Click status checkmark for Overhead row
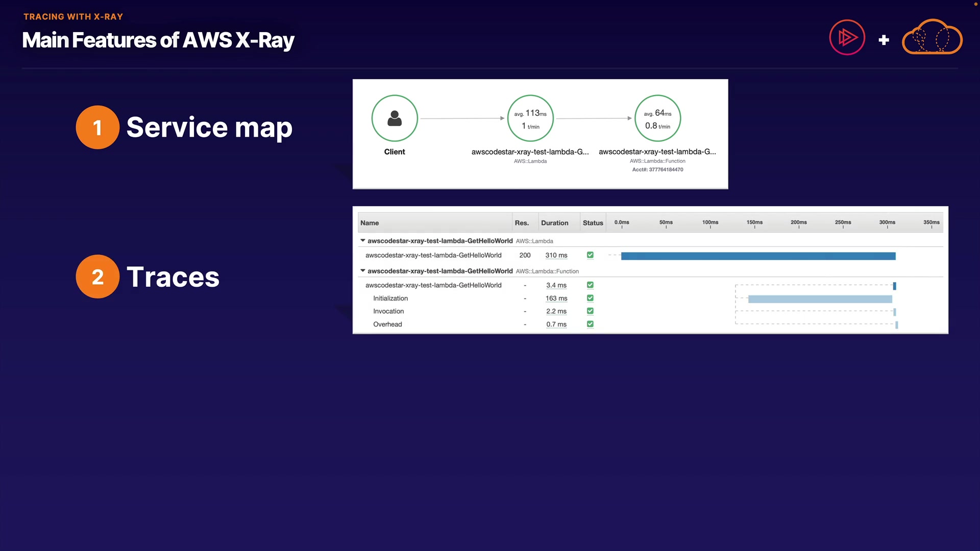The height and width of the screenshot is (551, 980). pyautogui.click(x=590, y=324)
